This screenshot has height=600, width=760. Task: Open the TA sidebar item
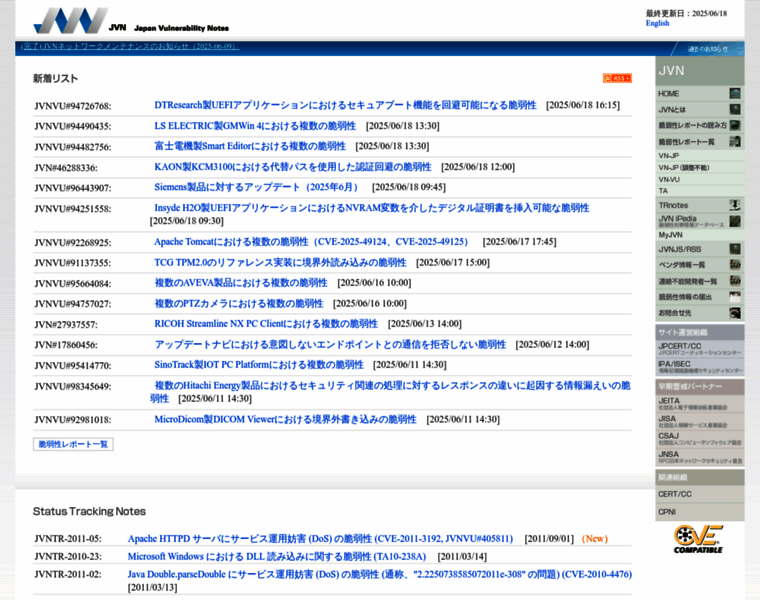(x=699, y=191)
